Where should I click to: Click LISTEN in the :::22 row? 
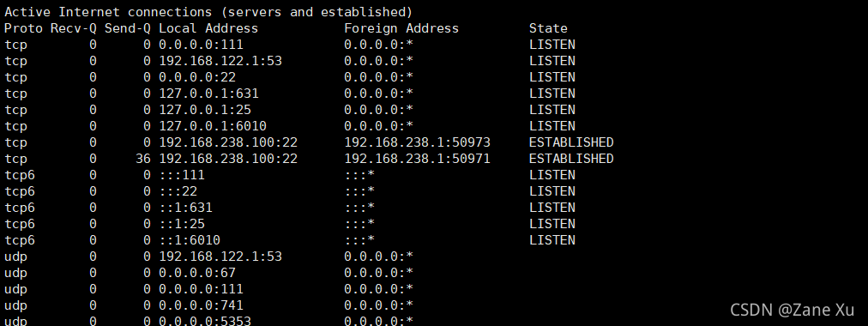[x=552, y=191]
